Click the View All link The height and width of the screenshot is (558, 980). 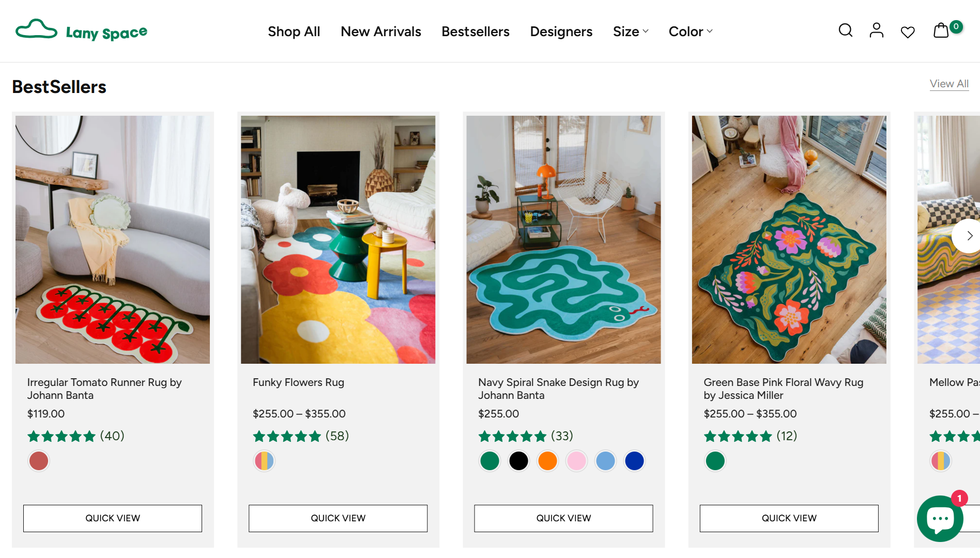(949, 84)
